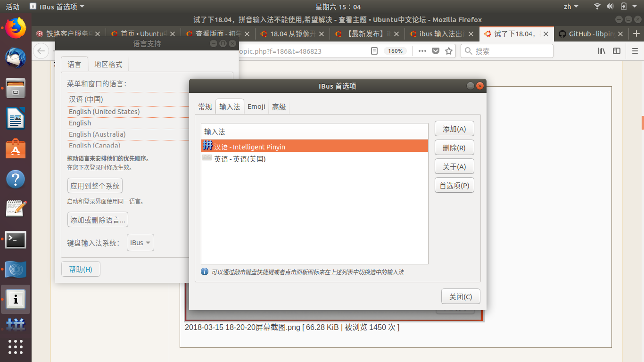The image size is (644, 362).
Task: Click the 160% zoom indicator in address bar
Action: click(396, 51)
